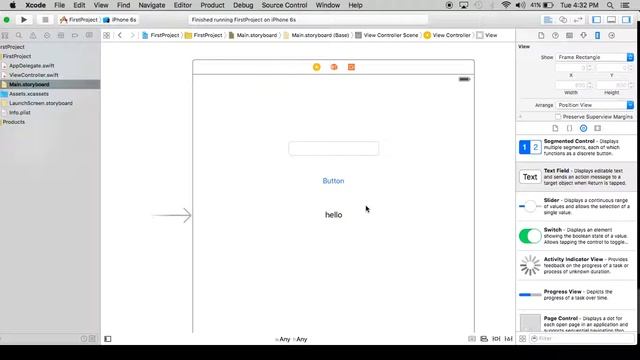Show the standard editor
640x360 pixels.
click(x=548, y=20)
